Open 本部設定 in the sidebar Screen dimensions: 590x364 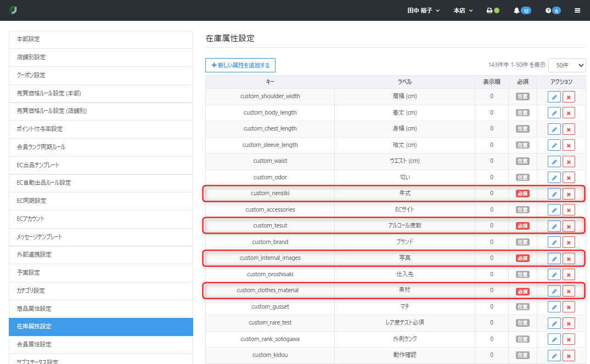[x=100, y=39]
